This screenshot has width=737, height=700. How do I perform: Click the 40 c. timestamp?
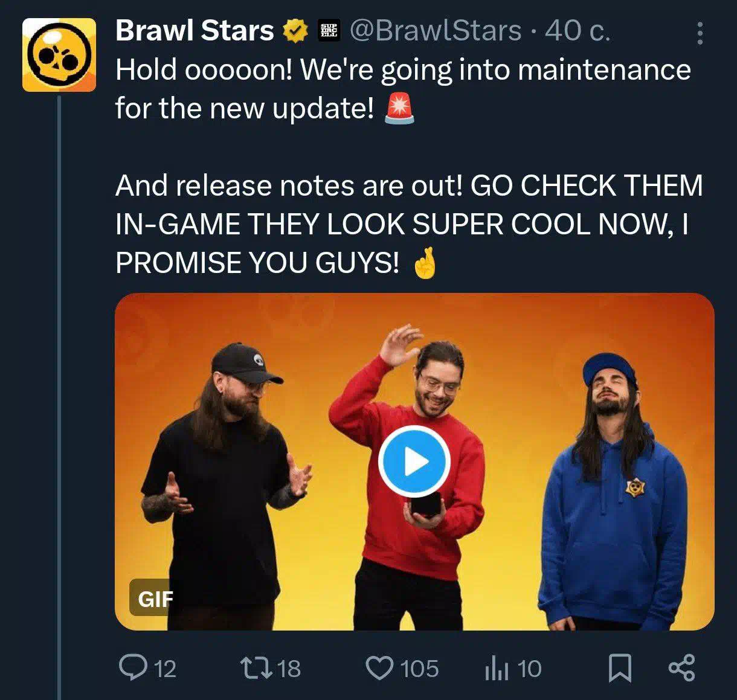point(578,31)
